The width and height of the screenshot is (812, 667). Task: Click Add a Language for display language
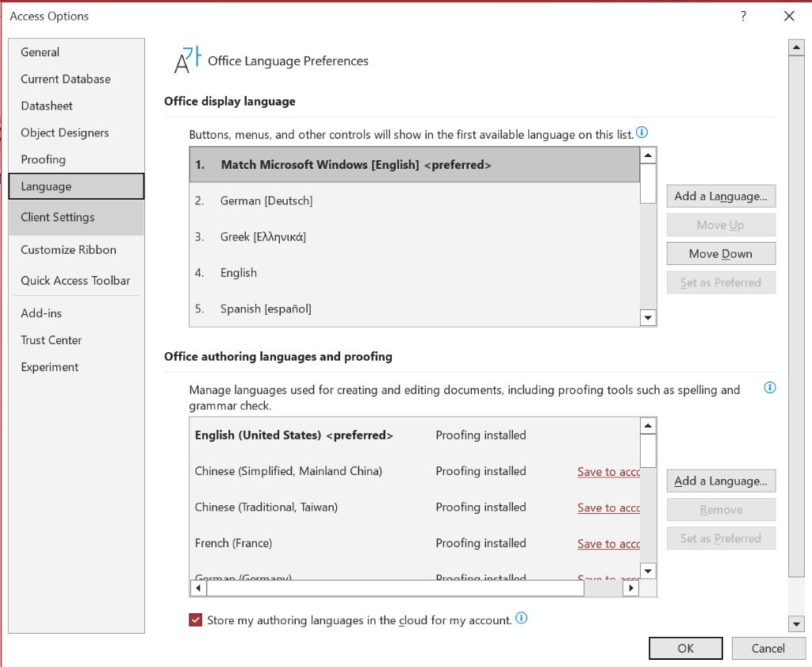point(721,196)
